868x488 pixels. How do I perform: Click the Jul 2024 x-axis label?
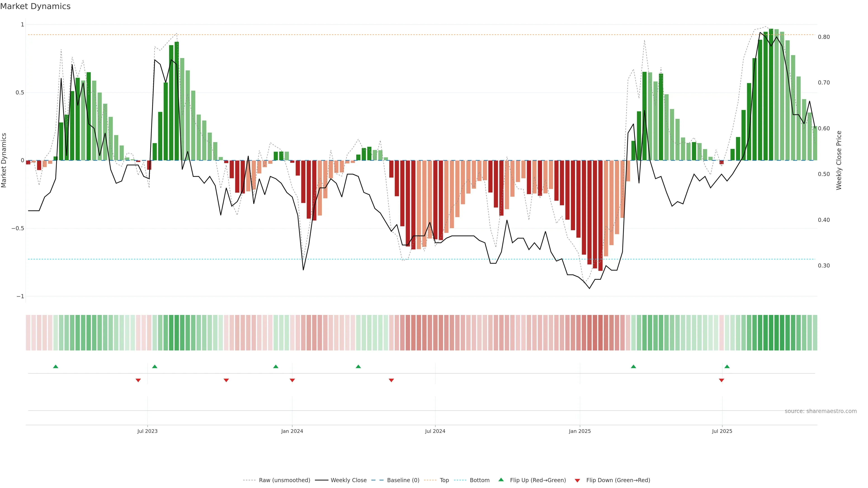point(435,431)
